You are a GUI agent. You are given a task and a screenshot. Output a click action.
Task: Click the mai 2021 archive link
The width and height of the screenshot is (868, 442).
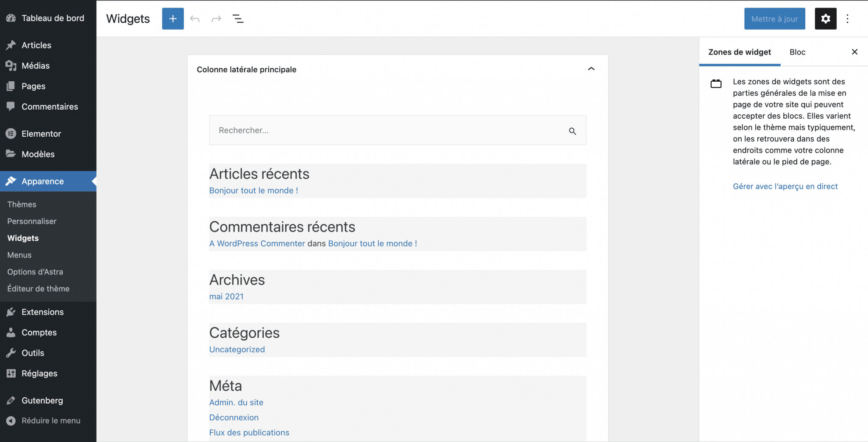[226, 296]
